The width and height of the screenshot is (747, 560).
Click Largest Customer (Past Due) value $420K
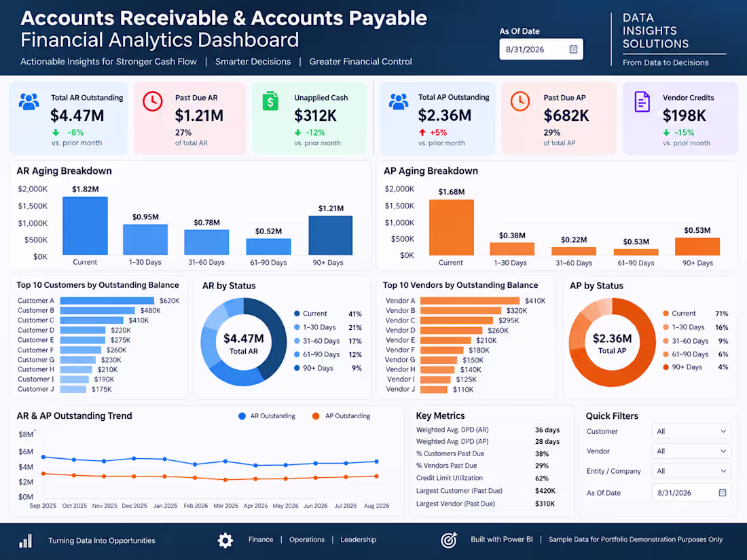click(545, 491)
